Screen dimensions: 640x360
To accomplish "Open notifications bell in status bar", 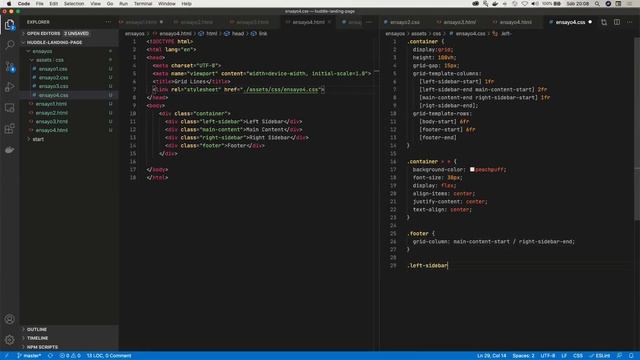I will 631,356.
